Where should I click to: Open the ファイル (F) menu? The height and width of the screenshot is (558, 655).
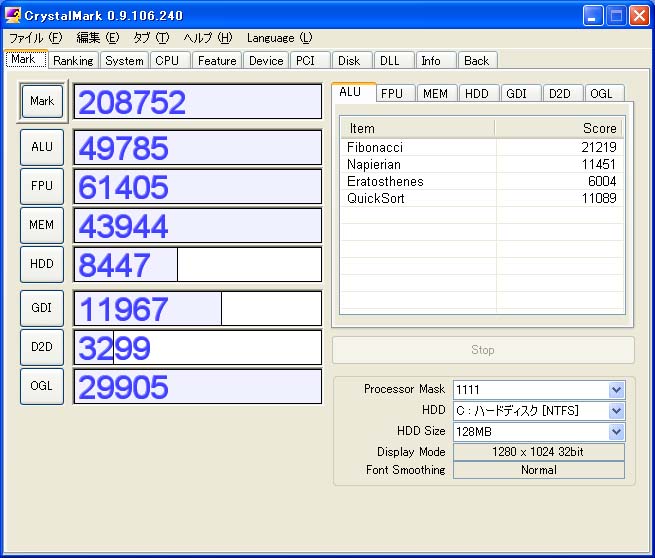[x=36, y=38]
